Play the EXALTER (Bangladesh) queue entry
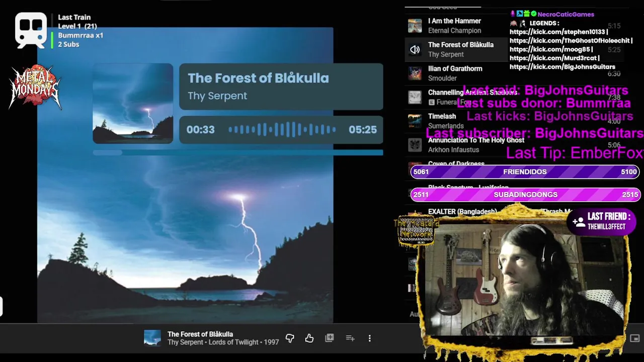The image size is (644, 362). [462, 212]
